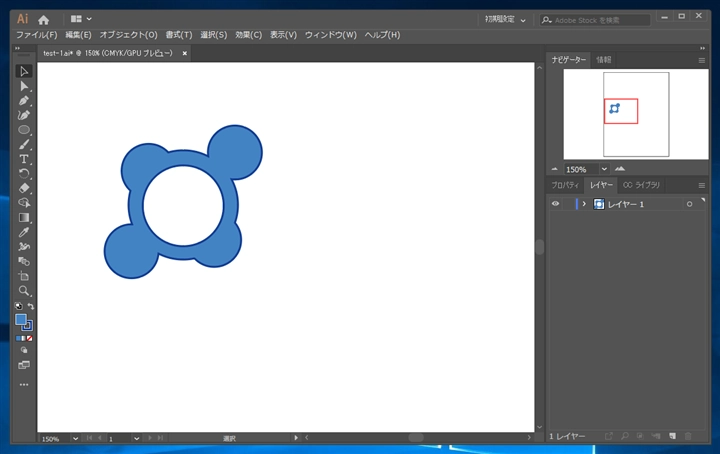Click the Navigator 150% zoom field

[x=581, y=169]
